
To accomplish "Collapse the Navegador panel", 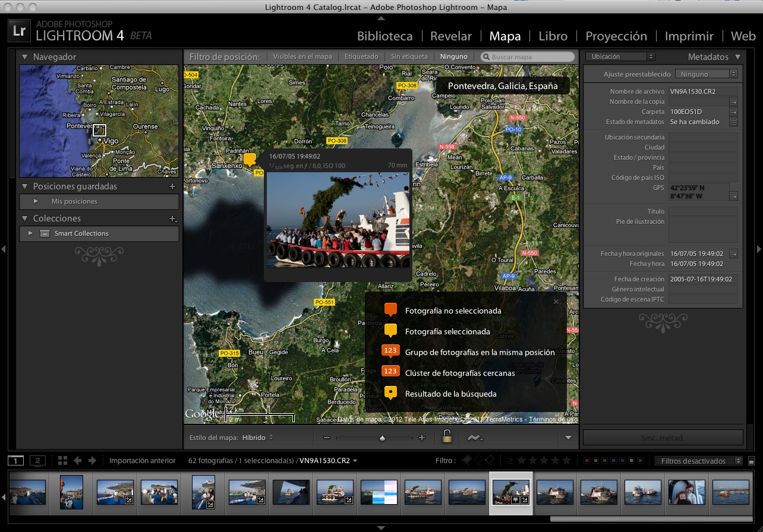I will click(25, 57).
